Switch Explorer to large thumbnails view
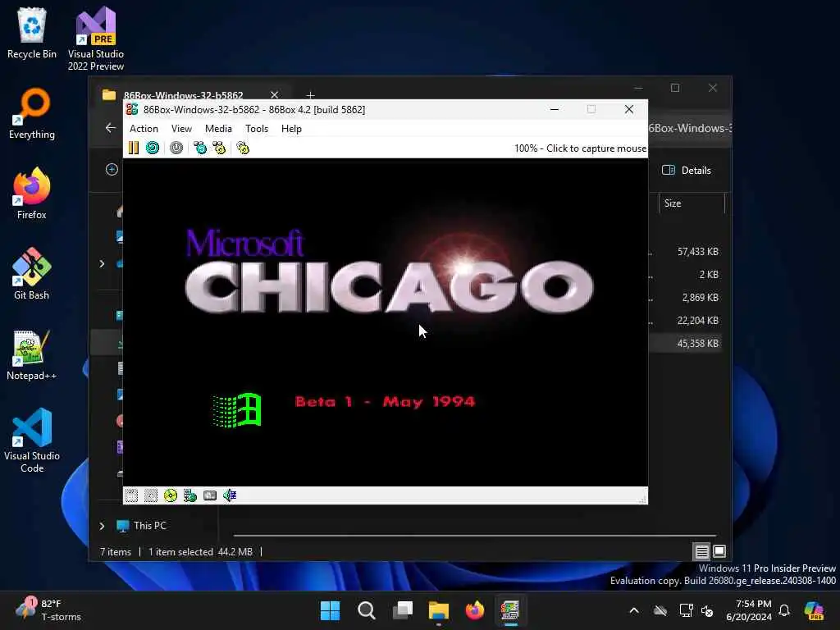Image resolution: width=840 pixels, height=630 pixels. point(719,551)
